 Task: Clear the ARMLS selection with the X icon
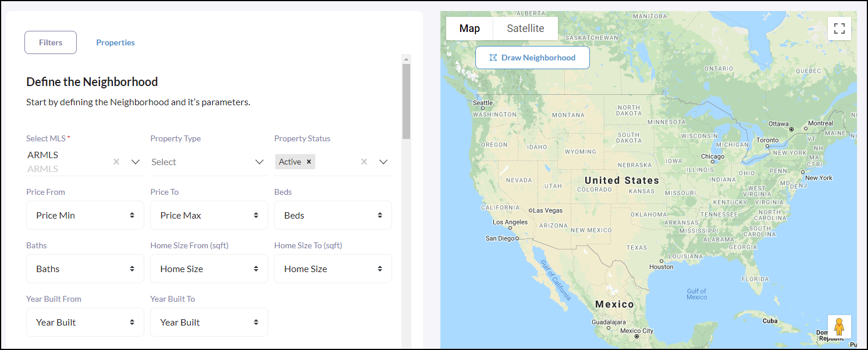point(116,162)
